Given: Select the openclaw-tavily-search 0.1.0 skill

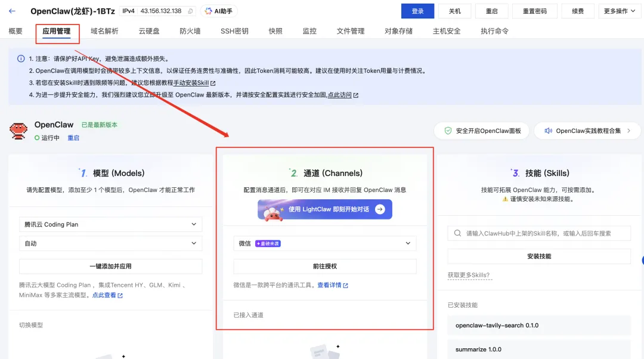Looking at the screenshot, I should 539,326.
